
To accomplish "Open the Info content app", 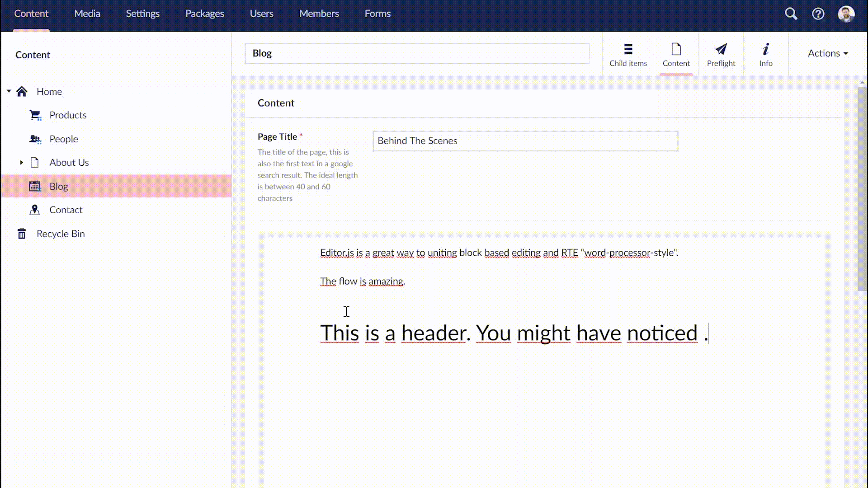I will (765, 54).
